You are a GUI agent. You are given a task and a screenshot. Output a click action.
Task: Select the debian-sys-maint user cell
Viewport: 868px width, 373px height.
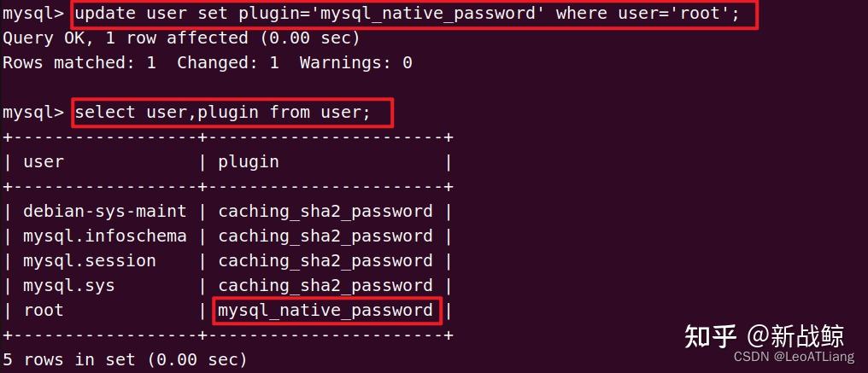105,212
